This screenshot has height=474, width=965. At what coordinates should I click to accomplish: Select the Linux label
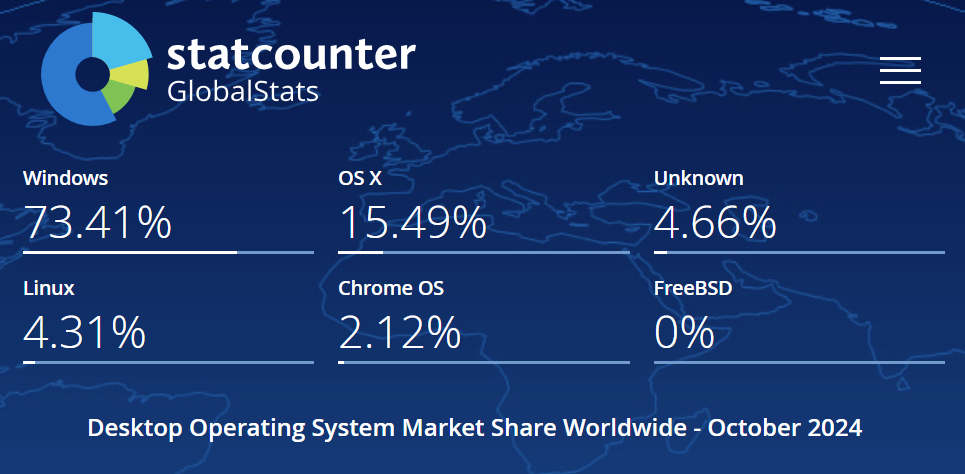pos(49,288)
